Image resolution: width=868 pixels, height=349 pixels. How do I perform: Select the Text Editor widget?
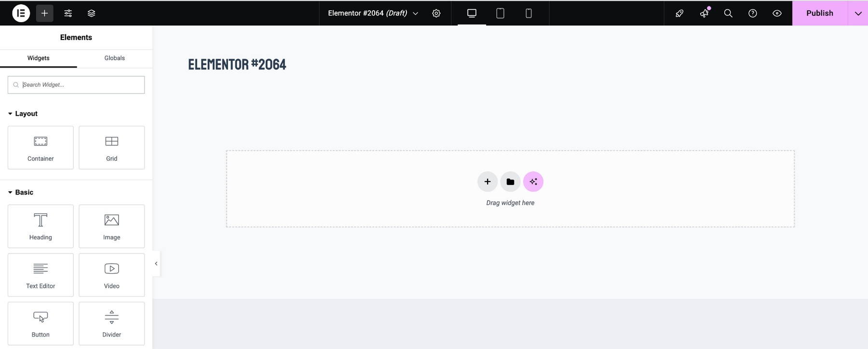click(x=41, y=275)
